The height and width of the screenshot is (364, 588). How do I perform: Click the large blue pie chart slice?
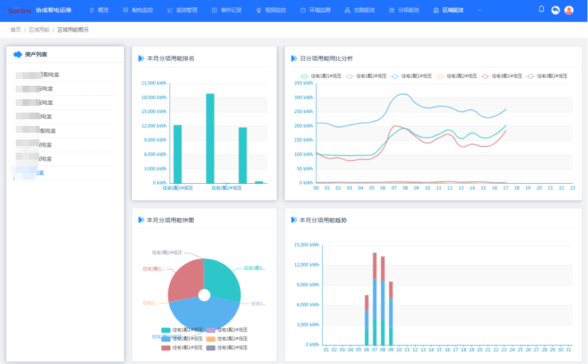click(x=204, y=315)
